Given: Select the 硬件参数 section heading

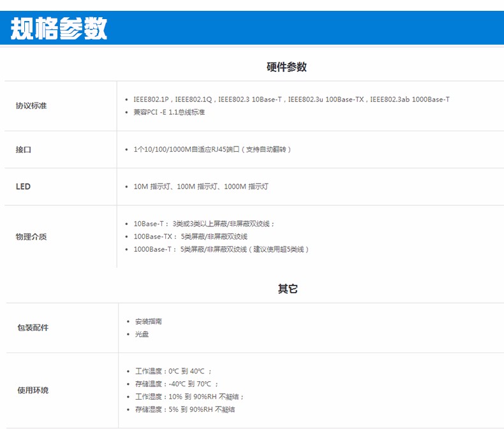Looking at the screenshot, I should 286,67.
